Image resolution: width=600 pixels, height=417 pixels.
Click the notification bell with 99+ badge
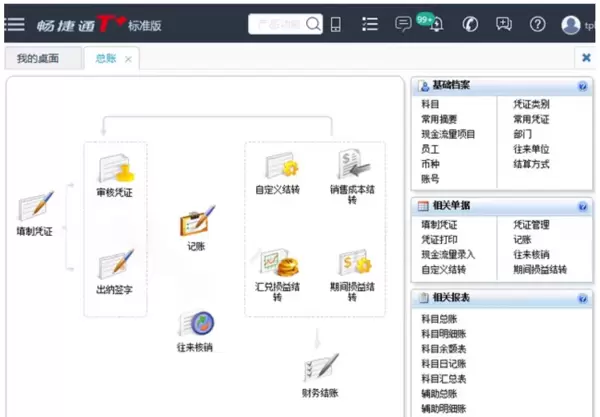click(435, 24)
